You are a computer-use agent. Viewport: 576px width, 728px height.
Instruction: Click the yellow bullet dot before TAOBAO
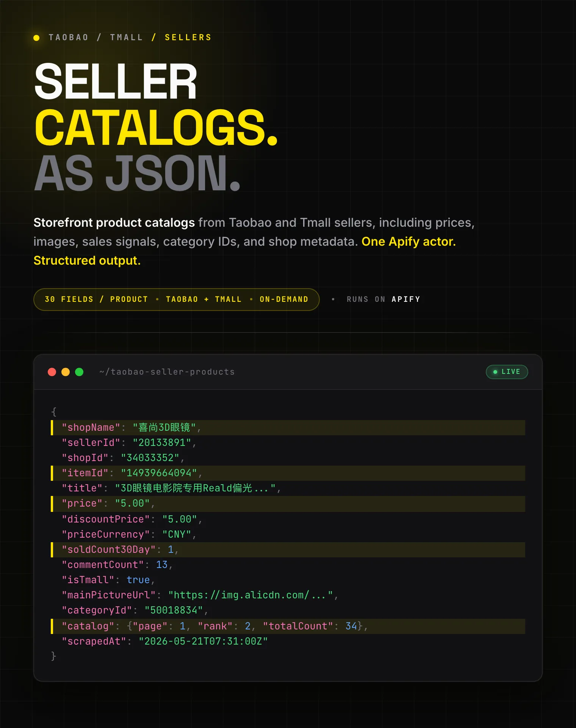pos(36,38)
